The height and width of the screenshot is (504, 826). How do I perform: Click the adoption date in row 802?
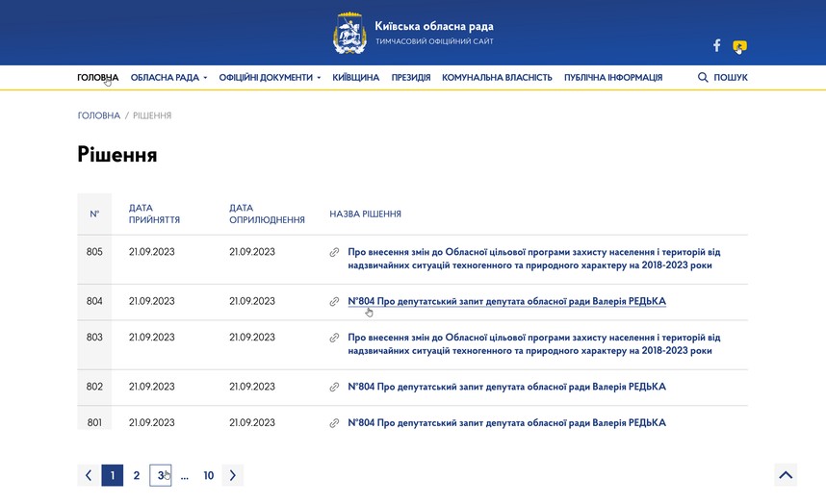point(152,387)
